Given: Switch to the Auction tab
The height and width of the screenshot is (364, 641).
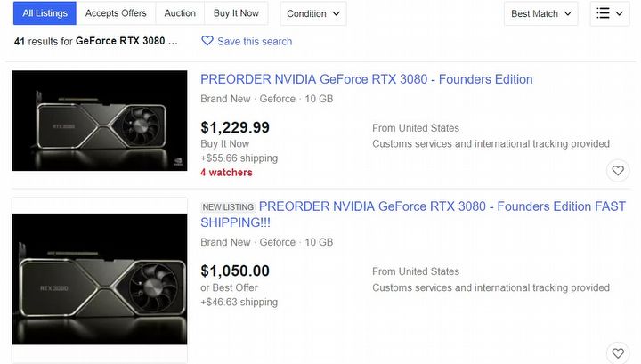Looking at the screenshot, I should point(180,13).
